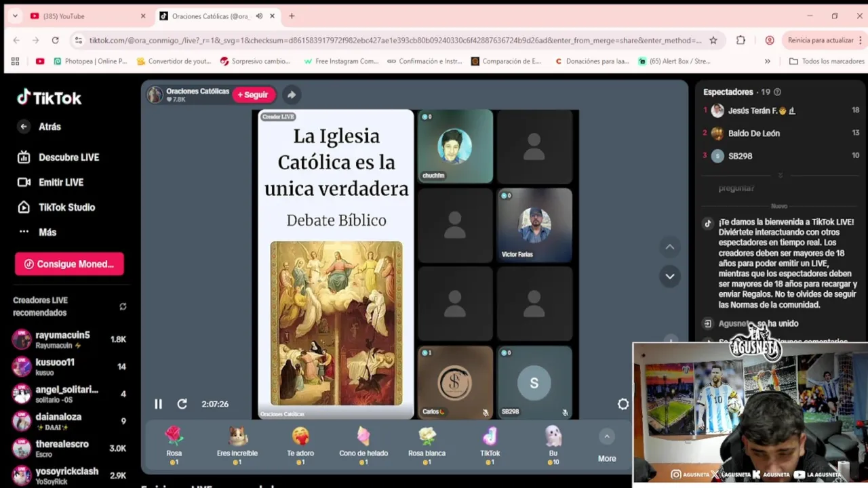Open the Chrome extensions puzzle icon
Image resolution: width=868 pixels, height=488 pixels.
coord(741,40)
